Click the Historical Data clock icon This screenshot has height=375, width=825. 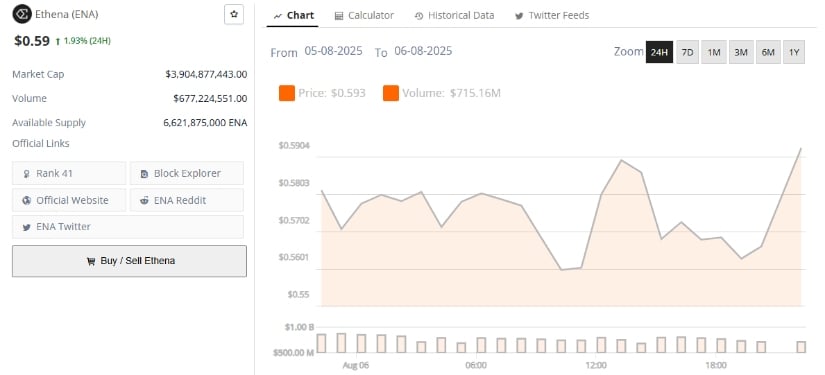(419, 16)
